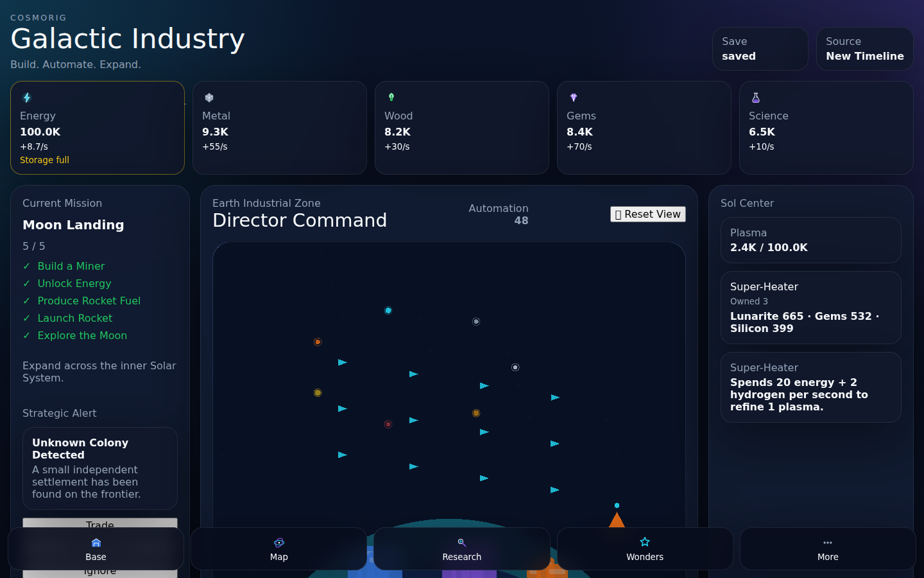The height and width of the screenshot is (578, 924).
Task: Select the Super-Heater Owned 3 card
Action: (x=811, y=308)
